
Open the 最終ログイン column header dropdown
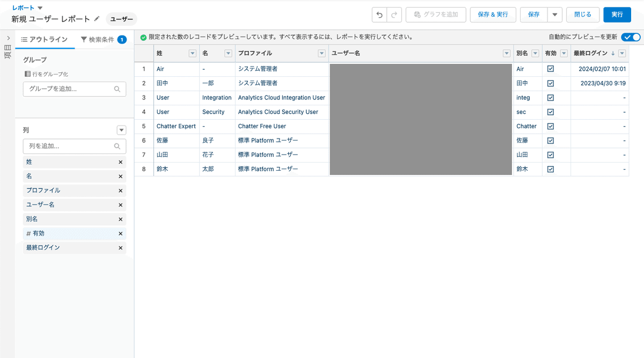point(622,54)
